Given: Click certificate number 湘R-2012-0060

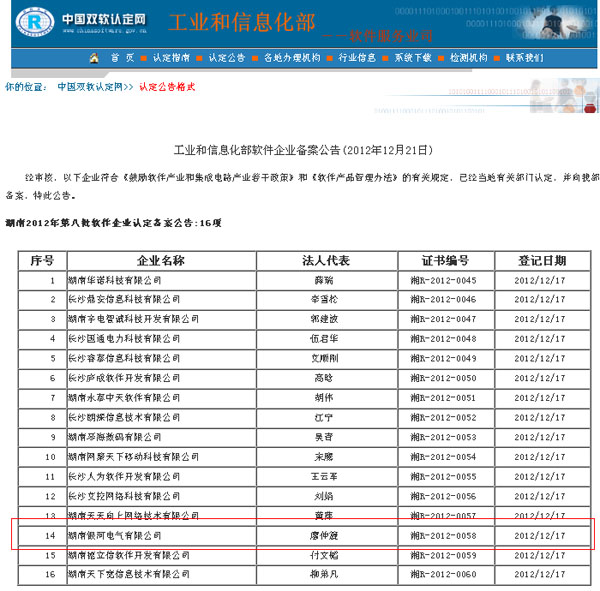Looking at the screenshot, I should (x=446, y=574).
